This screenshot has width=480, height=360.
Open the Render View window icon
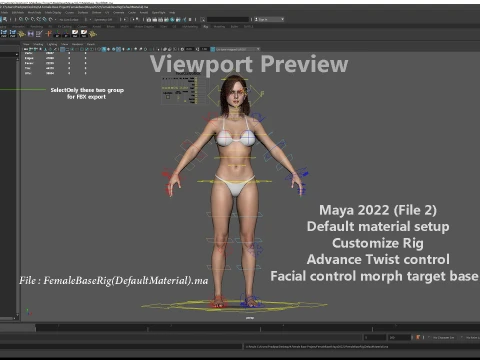149,20
